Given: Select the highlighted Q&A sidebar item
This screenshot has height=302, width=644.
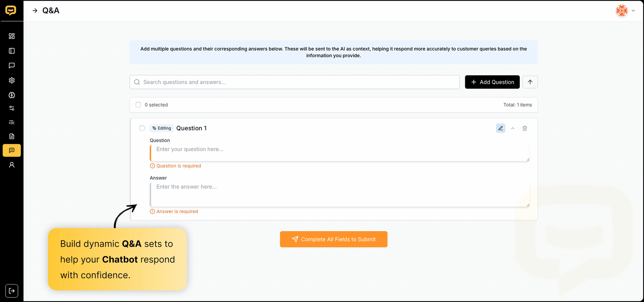Looking at the screenshot, I should point(12,150).
